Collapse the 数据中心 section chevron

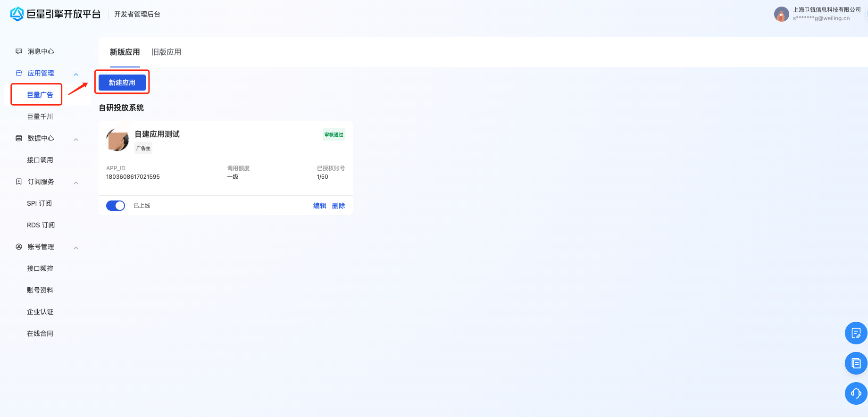[x=76, y=139]
